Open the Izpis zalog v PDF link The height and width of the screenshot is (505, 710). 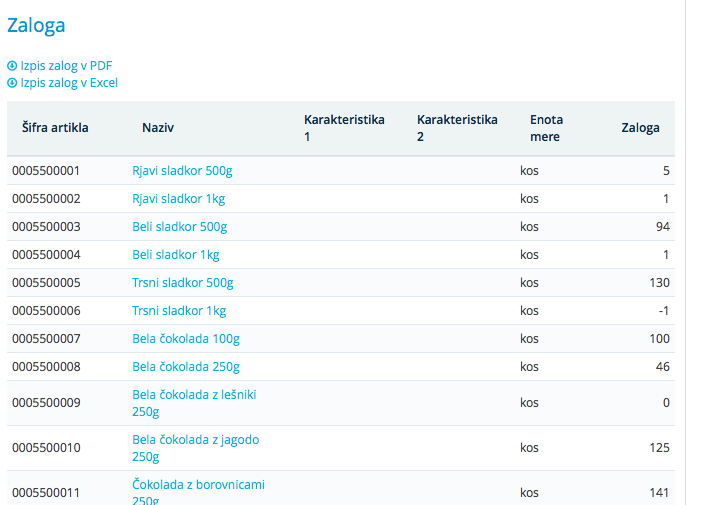click(66, 66)
